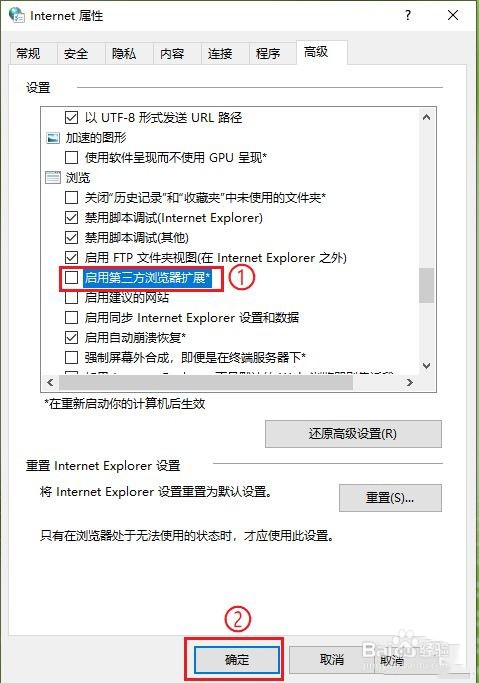
Task: Click the settings list up arrow
Action: (x=426, y=117)
